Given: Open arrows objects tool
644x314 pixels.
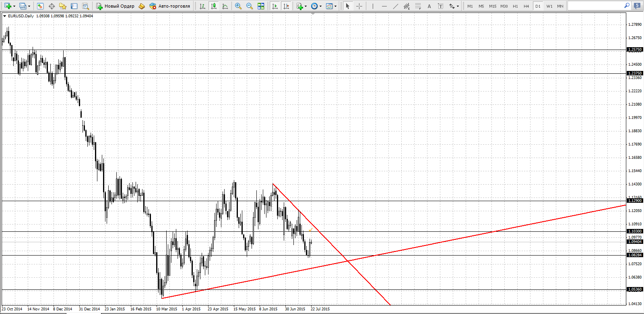Looking at the screenshot, I should click(452, 6).
